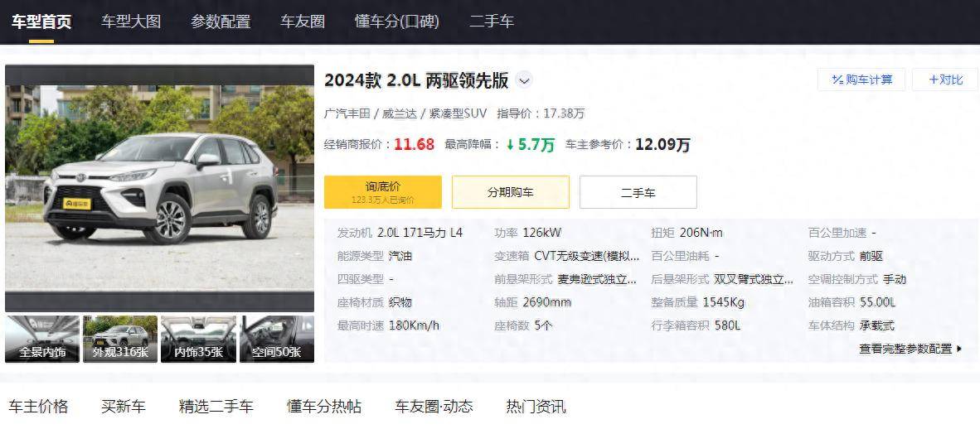The width and height of the screenshot is (980, 429).
Task: Click the white 二手车 button
Action: tap(638, 191)
